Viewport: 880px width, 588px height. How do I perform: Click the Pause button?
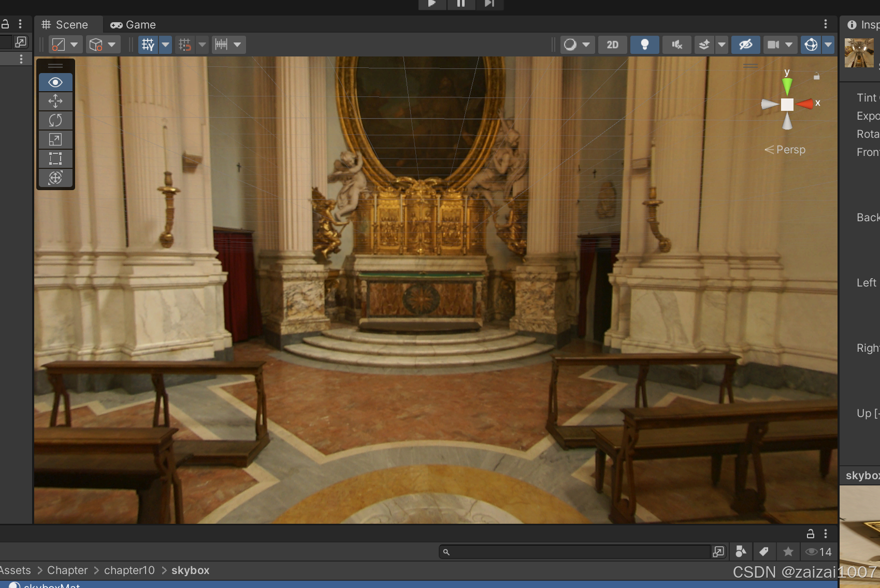461,4
